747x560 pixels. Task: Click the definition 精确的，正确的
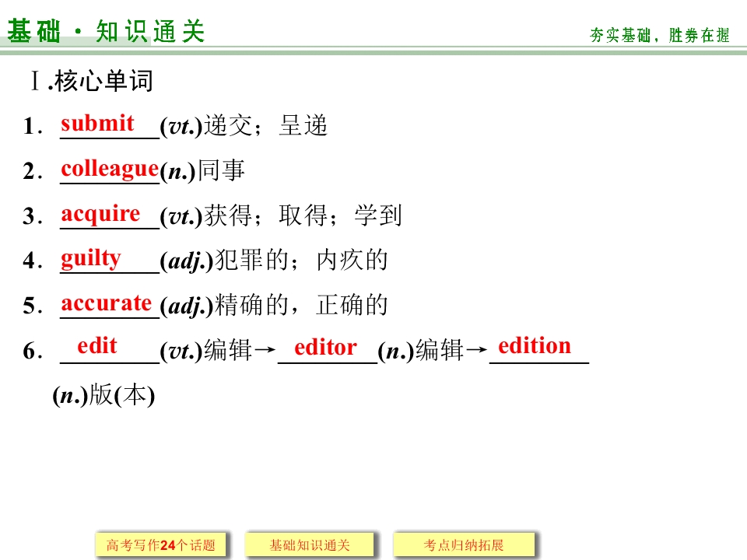tap(302, 305)
